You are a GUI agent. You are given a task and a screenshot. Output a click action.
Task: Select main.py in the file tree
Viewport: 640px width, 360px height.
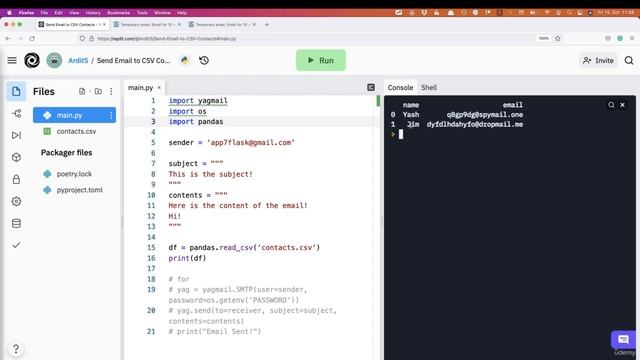tap(74, 115)
